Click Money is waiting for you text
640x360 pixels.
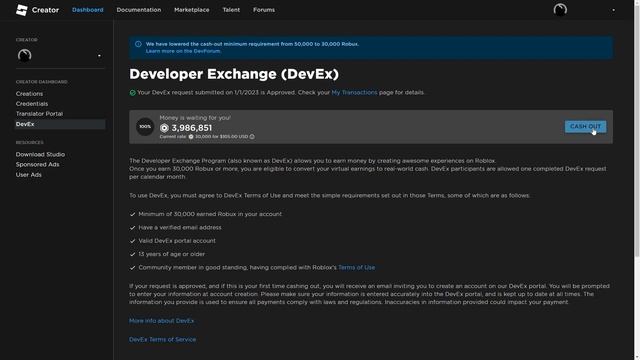195,118
